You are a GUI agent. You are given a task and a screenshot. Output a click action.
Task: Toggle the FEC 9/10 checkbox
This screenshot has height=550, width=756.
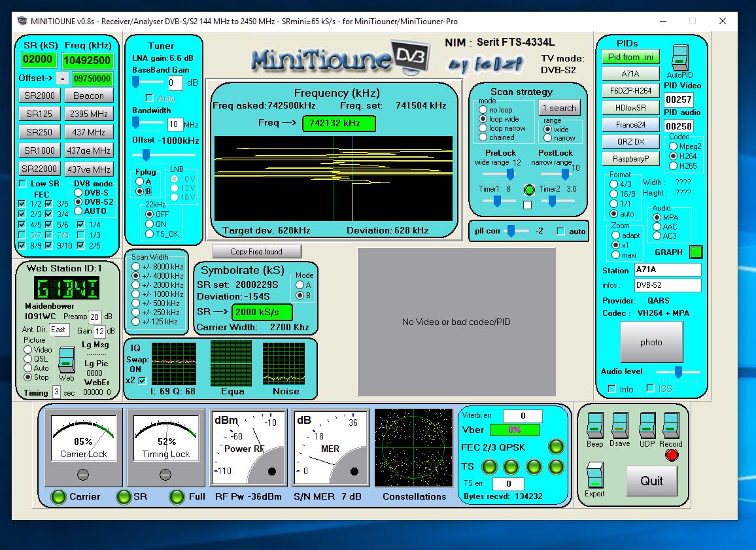click(x=48, y=245)
